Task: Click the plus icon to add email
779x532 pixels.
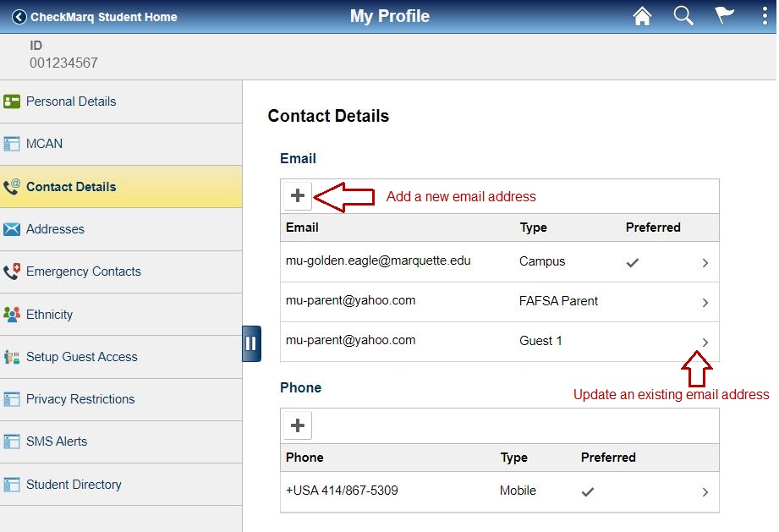Action: click(x=298, y=196)
